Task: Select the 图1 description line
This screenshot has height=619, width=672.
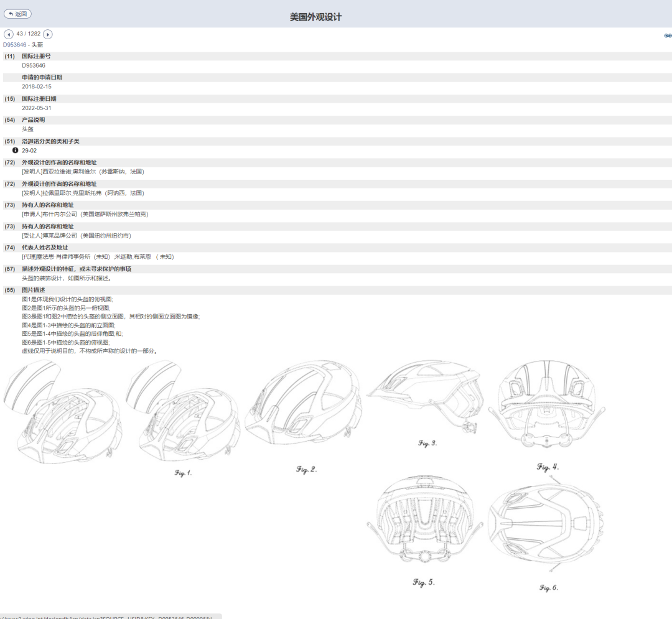Action: click(x=67, y=299)
